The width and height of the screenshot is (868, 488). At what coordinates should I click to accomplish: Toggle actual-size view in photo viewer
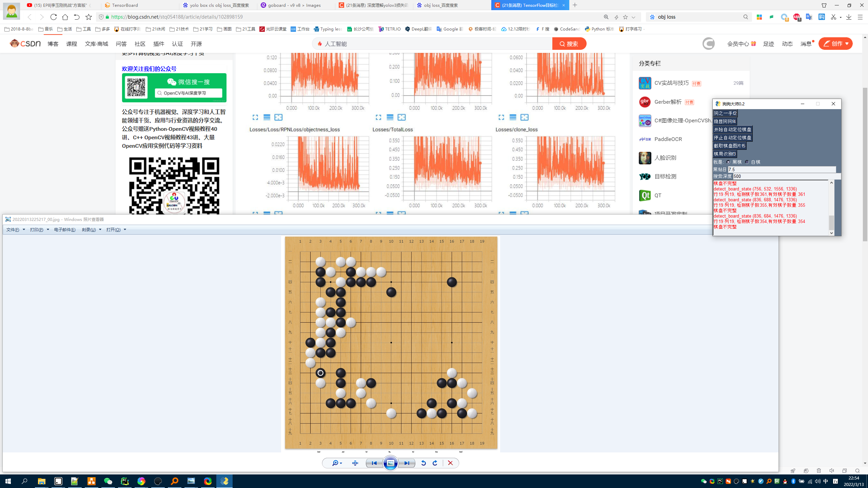point(355,463)
